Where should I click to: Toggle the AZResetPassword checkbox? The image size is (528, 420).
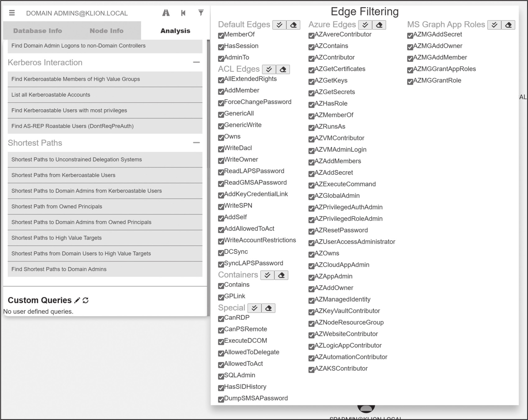[312, 231]
